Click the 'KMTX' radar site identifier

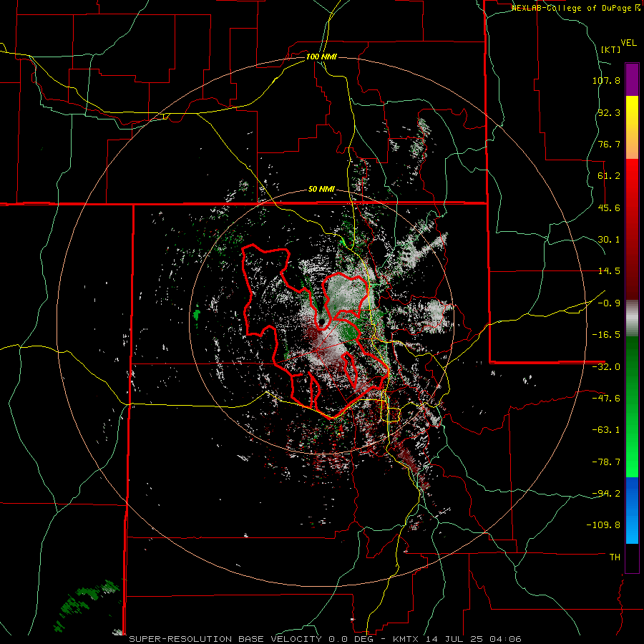tap(407, 639)
